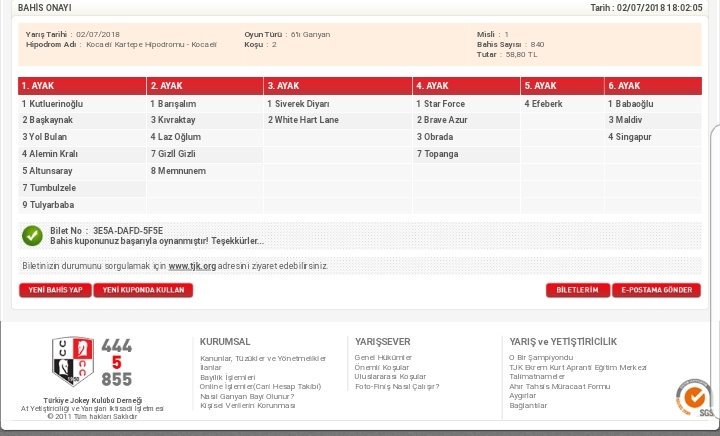
Task: Send ticket via E-POSTAMA GÖNDER button
Action: (657, 290)
